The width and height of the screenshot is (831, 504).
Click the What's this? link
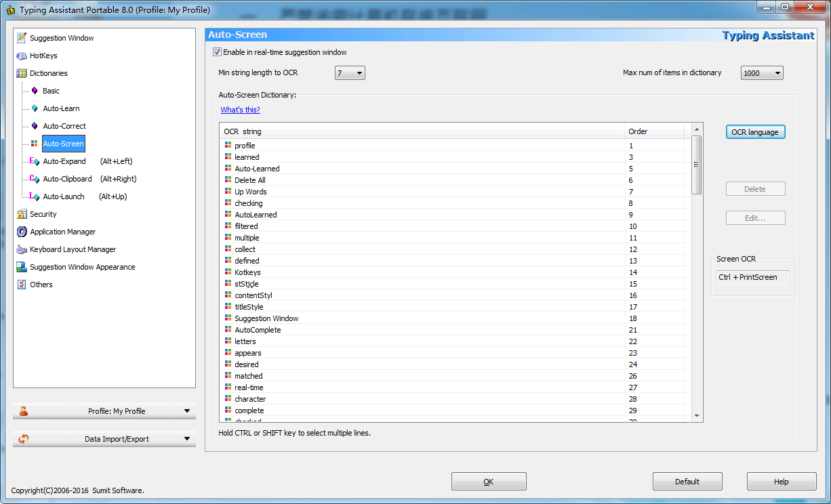pos(240,110)
